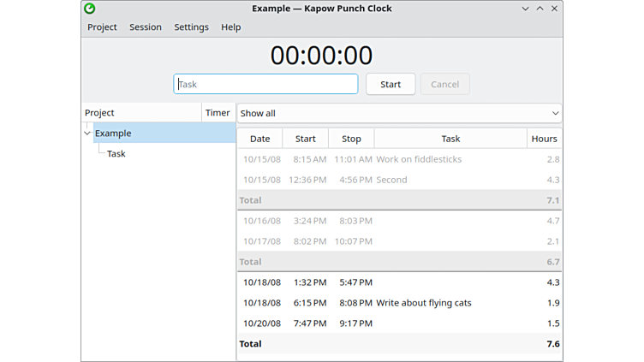Viewport: 644px width, 362px height.
Task: Click the Timer column header
Action: pyautogui.click(x=218, y=113)
